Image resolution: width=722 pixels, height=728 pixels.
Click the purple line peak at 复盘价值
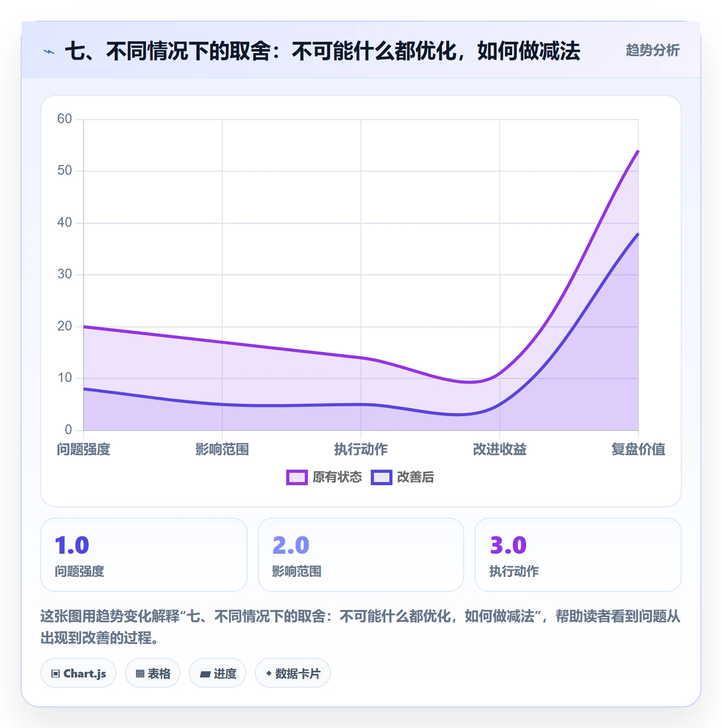point(638,151)
